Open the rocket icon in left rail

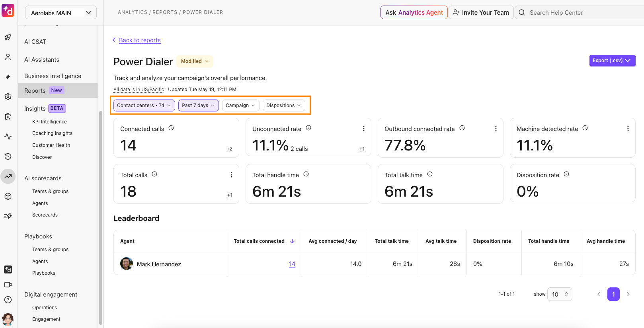click(x=8, y=37)
